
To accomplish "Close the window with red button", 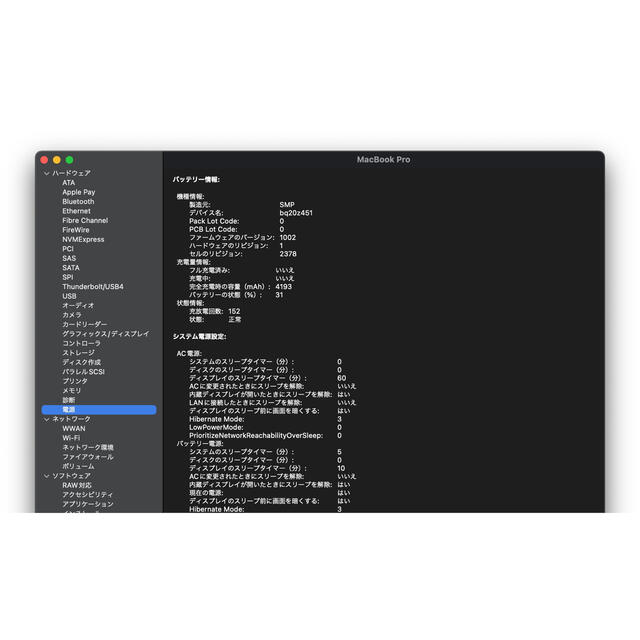I will click(44, 160).
